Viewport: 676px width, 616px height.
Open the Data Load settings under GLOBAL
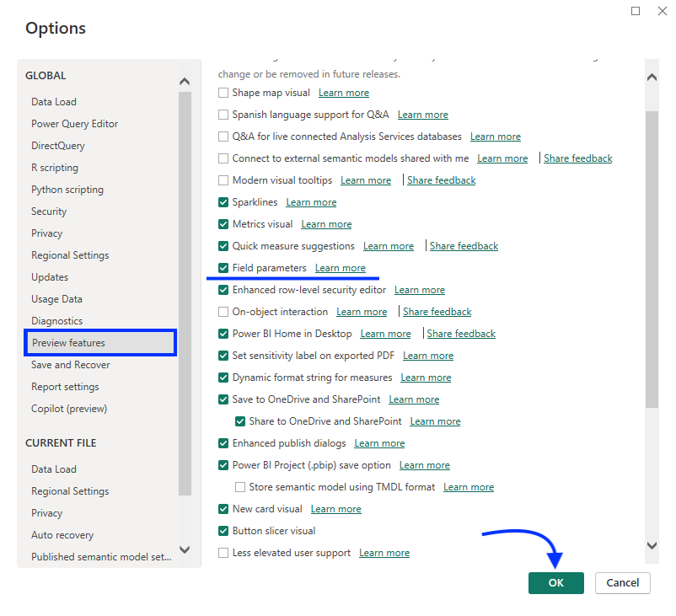[x=53, y=102]
